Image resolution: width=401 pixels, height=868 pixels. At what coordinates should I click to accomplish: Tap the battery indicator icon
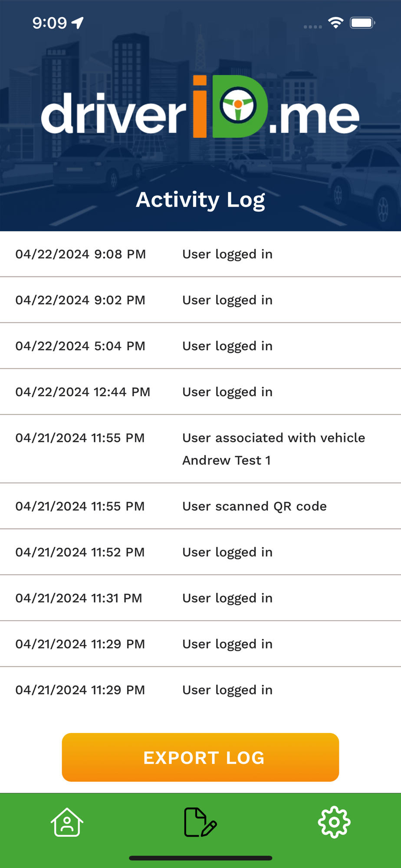point(362,23)
